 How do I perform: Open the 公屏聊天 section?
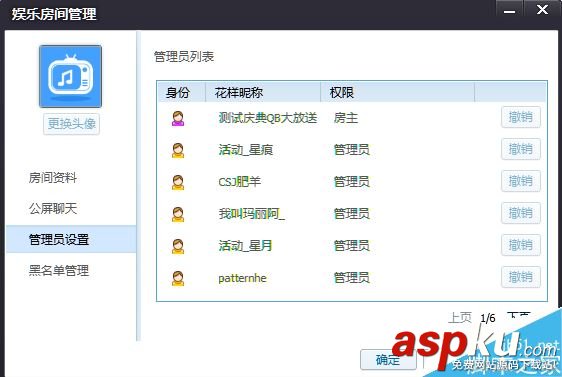click(x=53, y=208)
